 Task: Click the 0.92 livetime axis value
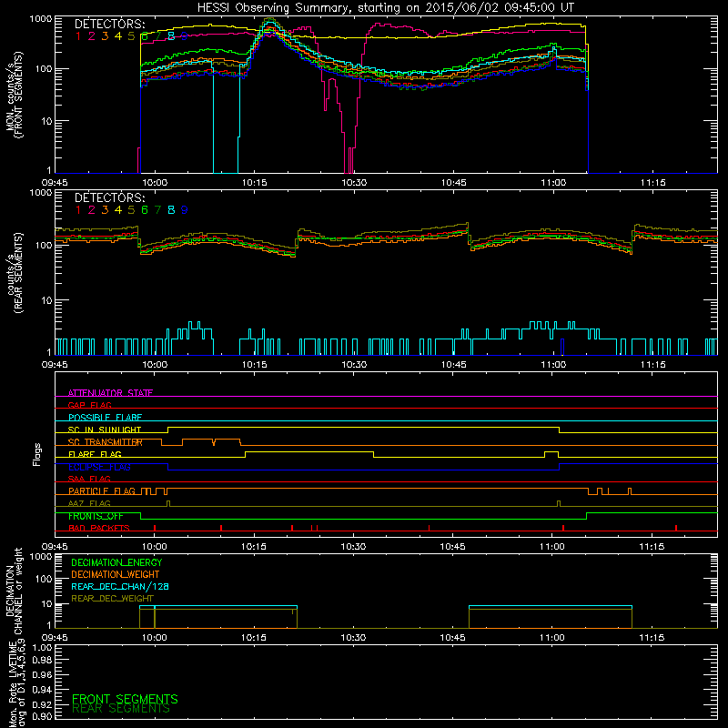pos(42,704)
